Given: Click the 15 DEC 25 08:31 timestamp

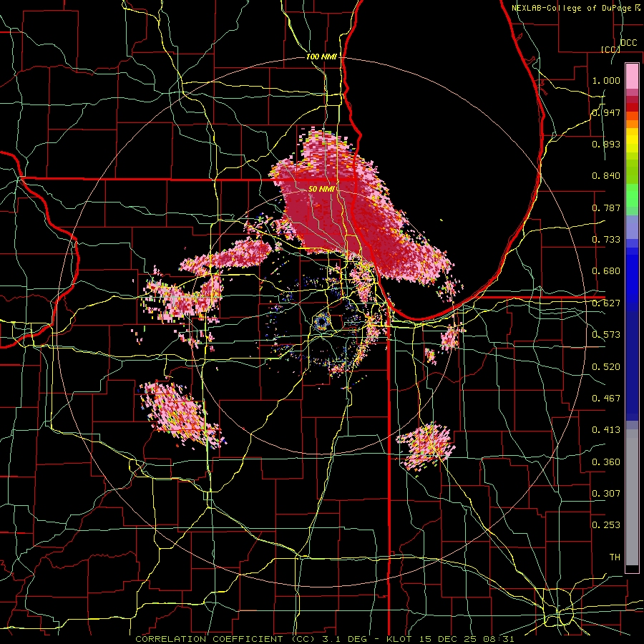Looking at the screenshot, I should tap(468, 639).
